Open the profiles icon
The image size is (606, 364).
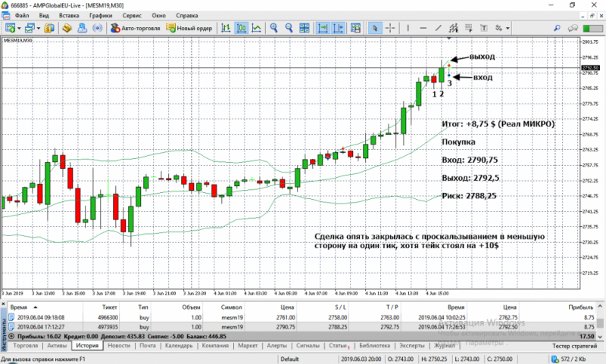coord(30,28)
